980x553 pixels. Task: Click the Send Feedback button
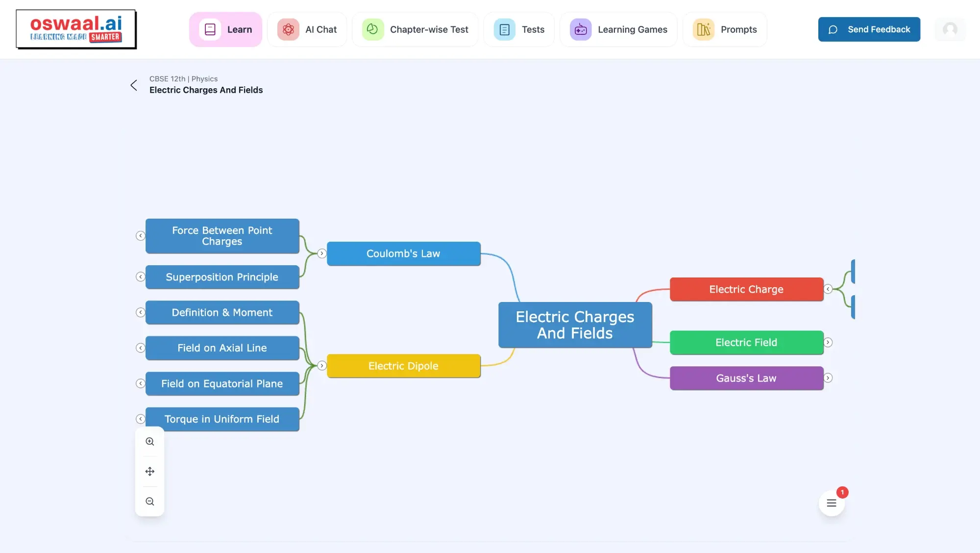pos(869,29)
